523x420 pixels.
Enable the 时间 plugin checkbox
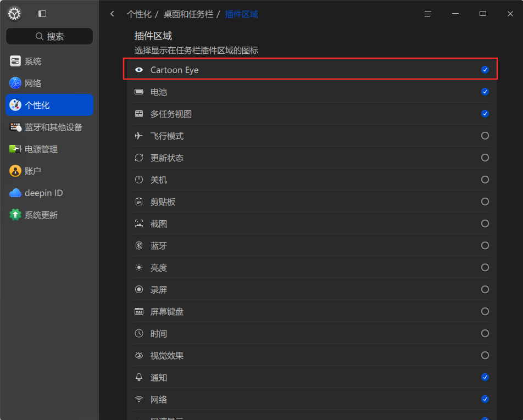pos(485,333)
